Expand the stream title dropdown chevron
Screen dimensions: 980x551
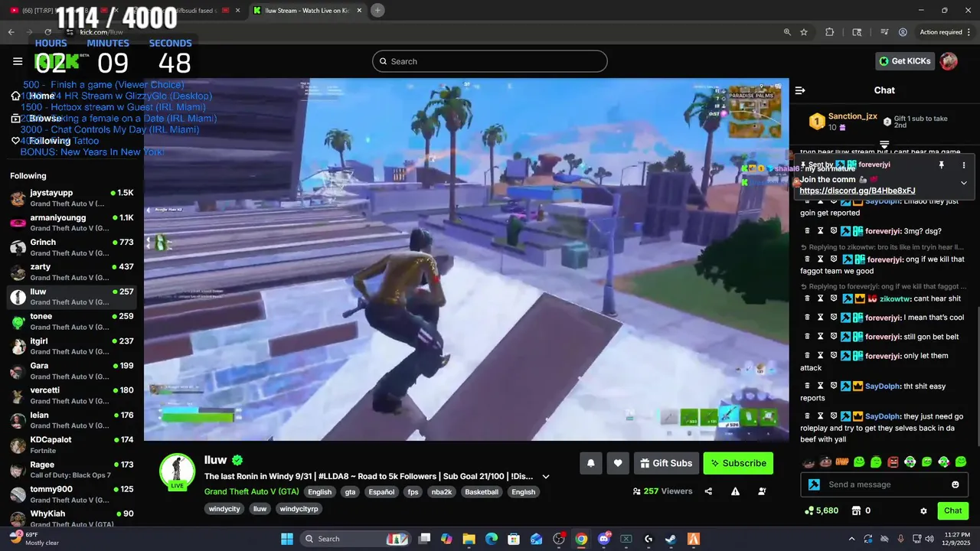pos(546,477)
